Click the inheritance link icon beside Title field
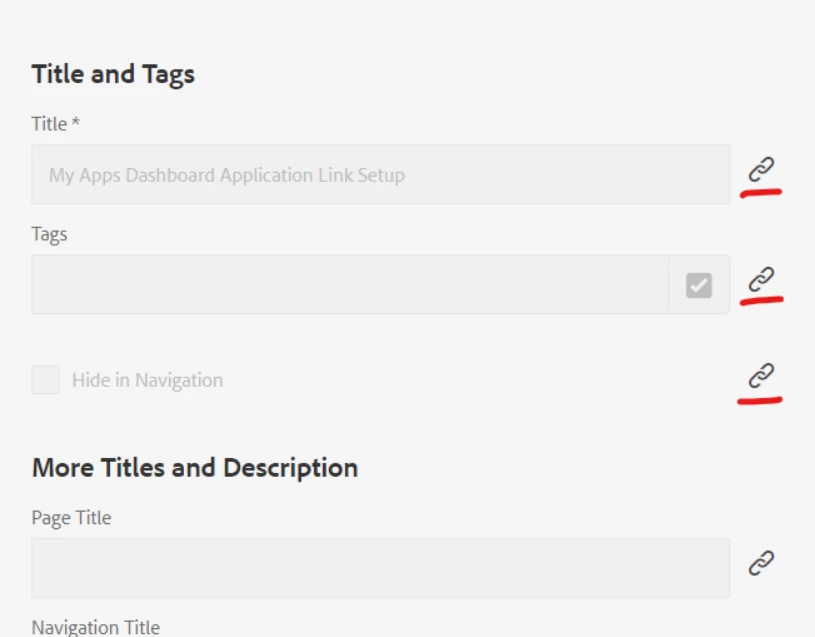This screenshot has height=637, width=815. (x=762, y=168)
